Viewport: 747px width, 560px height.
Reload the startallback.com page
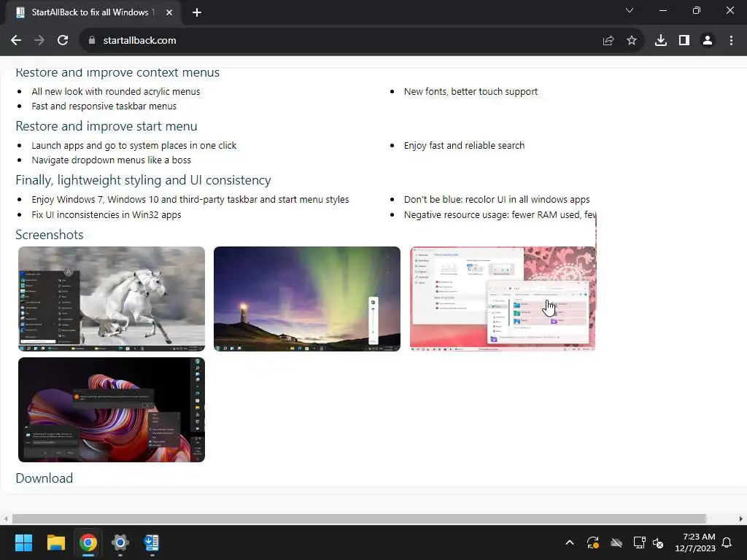point(63,41)
